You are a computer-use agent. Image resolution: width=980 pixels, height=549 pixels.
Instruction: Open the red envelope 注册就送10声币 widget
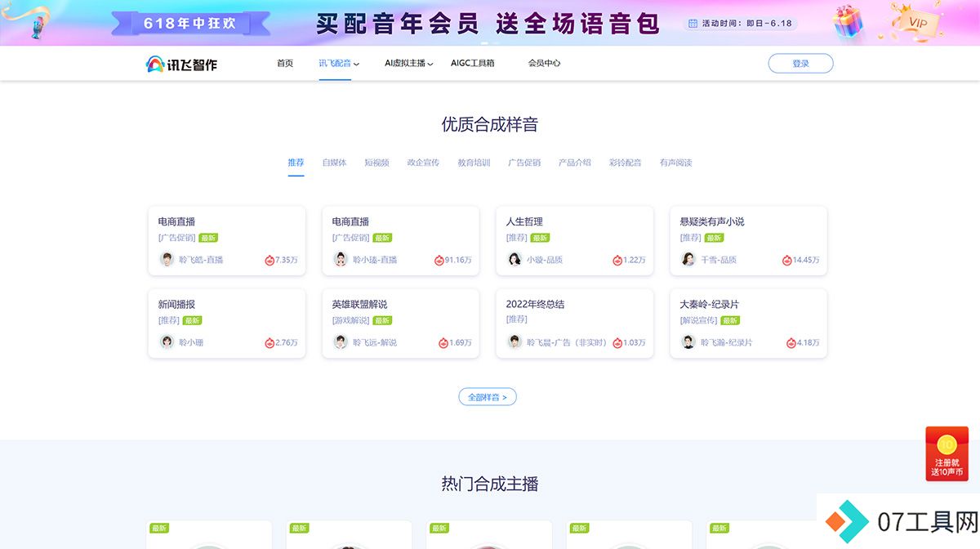point(947,454)
